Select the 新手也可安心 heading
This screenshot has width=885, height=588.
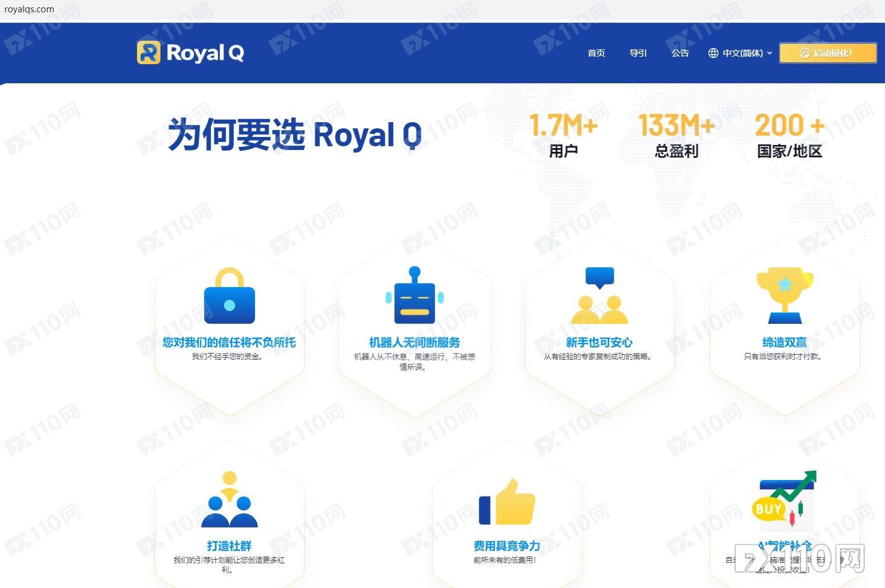[x=599, y=342]
